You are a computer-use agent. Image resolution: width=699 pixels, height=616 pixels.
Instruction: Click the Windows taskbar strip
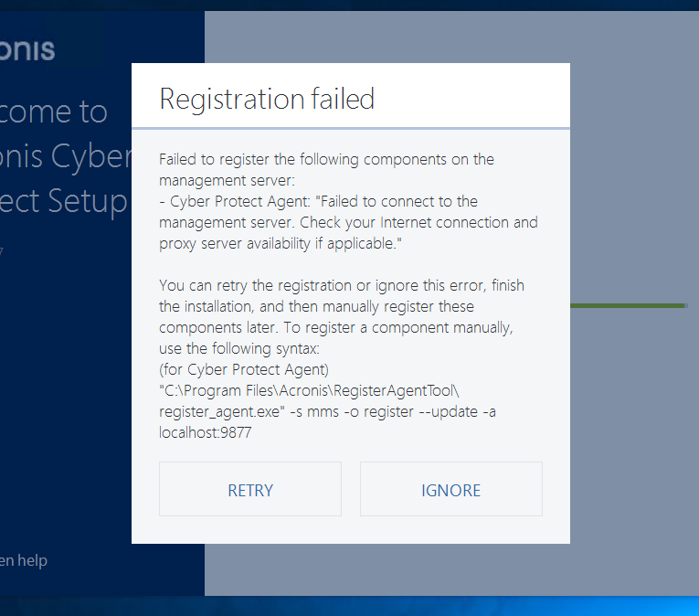tap(349, 606)
